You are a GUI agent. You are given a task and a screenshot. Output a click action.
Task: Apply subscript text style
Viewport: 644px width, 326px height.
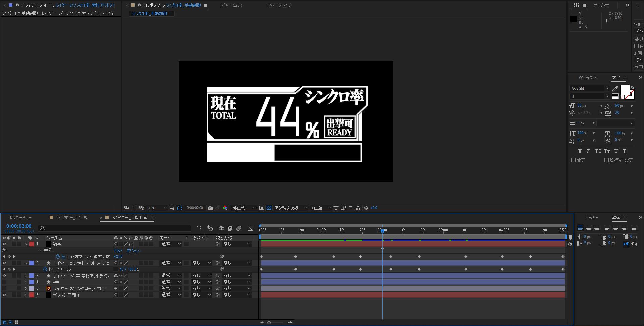(x=625, y=151)
